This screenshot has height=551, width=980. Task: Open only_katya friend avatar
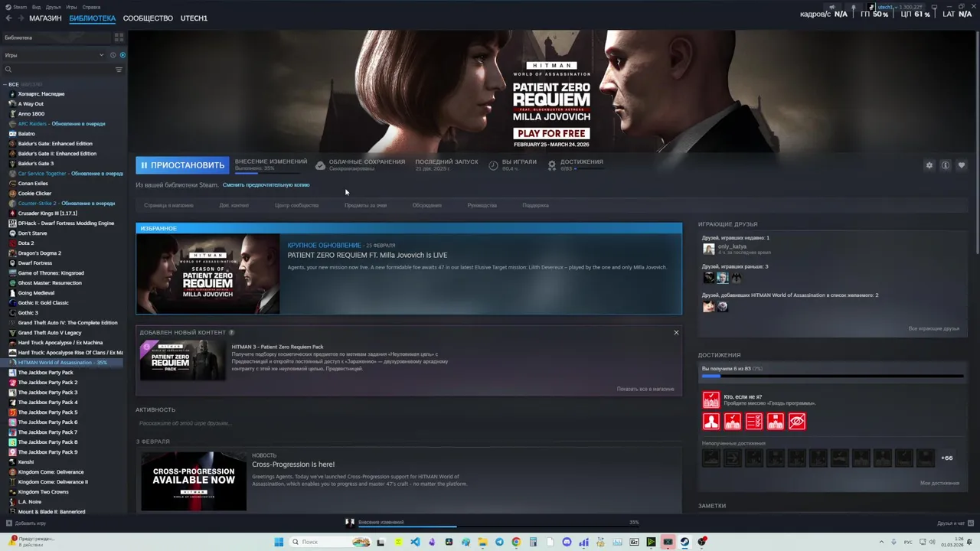(709, 249)
